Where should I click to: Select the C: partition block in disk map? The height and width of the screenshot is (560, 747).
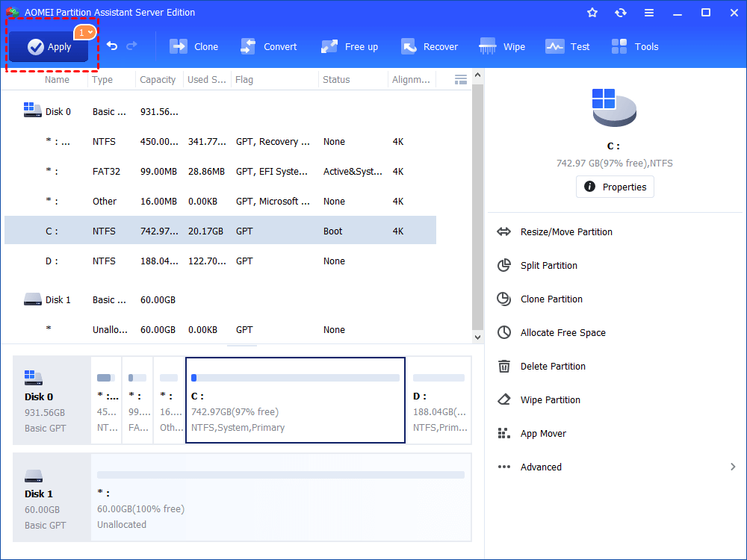[295, 400]
